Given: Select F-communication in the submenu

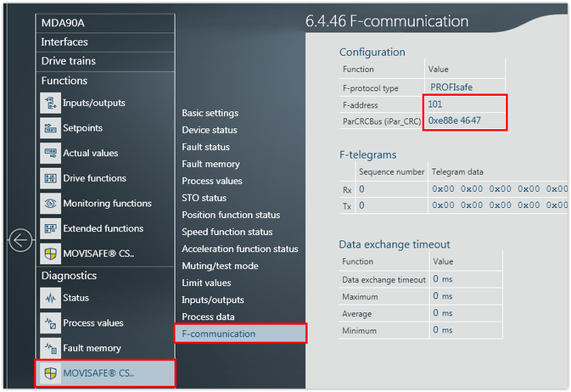Looking at the screenshot, I should (x=218, y=333).
